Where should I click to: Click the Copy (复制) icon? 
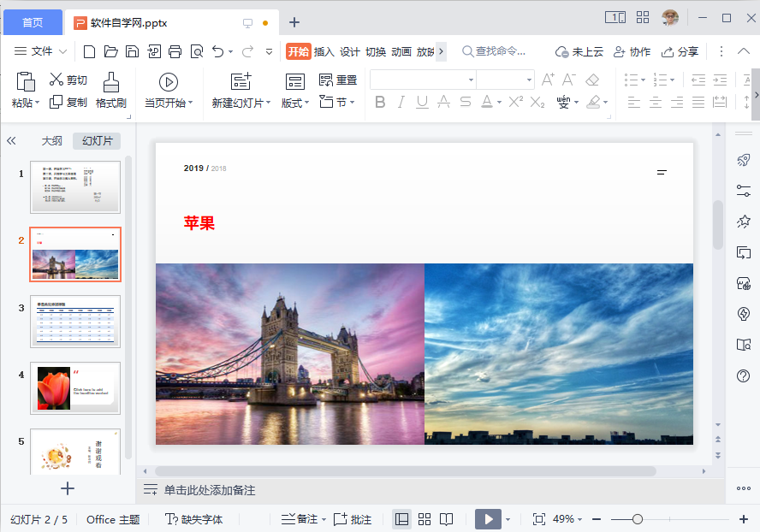coord(56,102)
